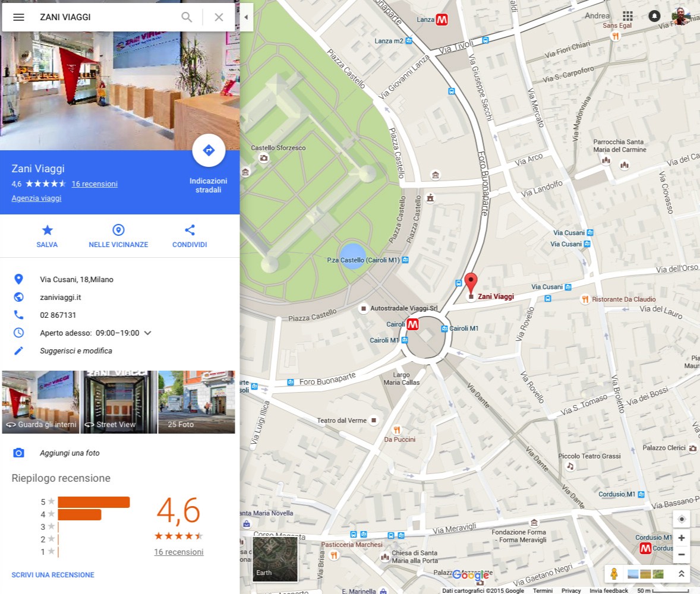Screen dimensions: 700x594
Task: Select the Sans Egal restaurant icon
Action: [x=616, y=36]
